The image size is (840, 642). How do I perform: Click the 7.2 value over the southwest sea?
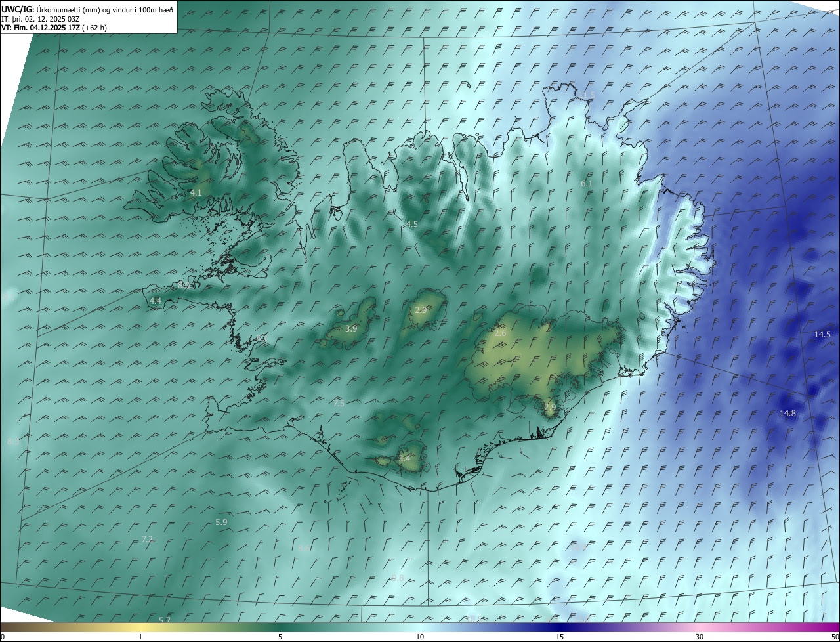(147, 539)
